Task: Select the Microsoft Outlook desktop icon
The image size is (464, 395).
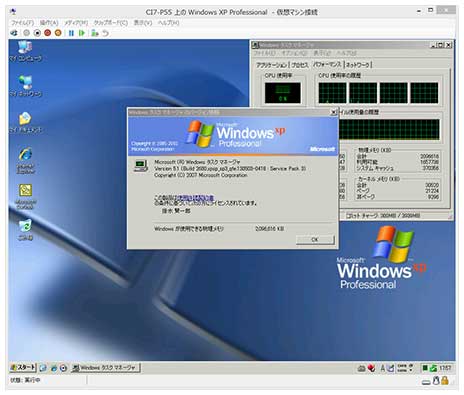Action: 25,197
